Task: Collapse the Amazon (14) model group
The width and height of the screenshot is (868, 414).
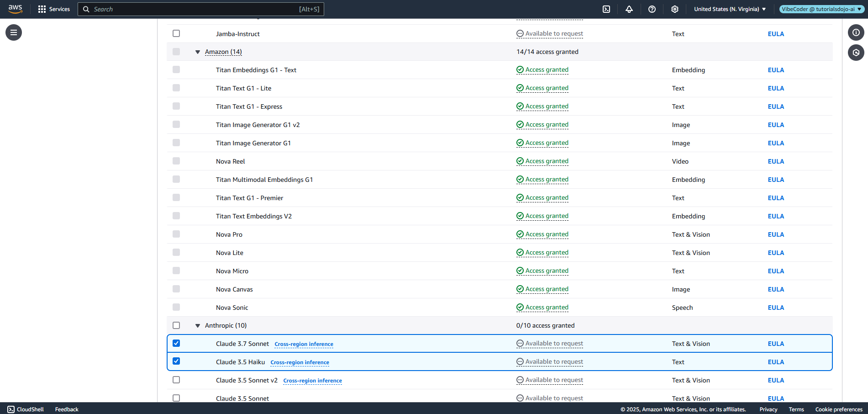Action: [198, 52]
